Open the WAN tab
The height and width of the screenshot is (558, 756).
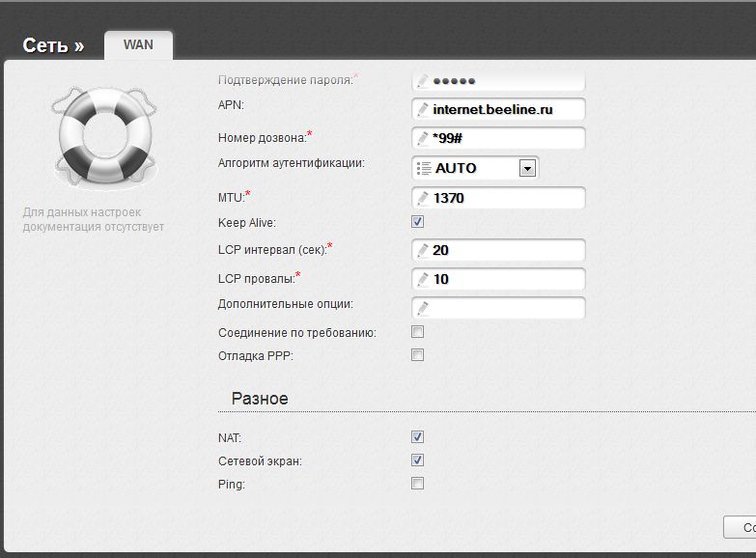[138, 44]
